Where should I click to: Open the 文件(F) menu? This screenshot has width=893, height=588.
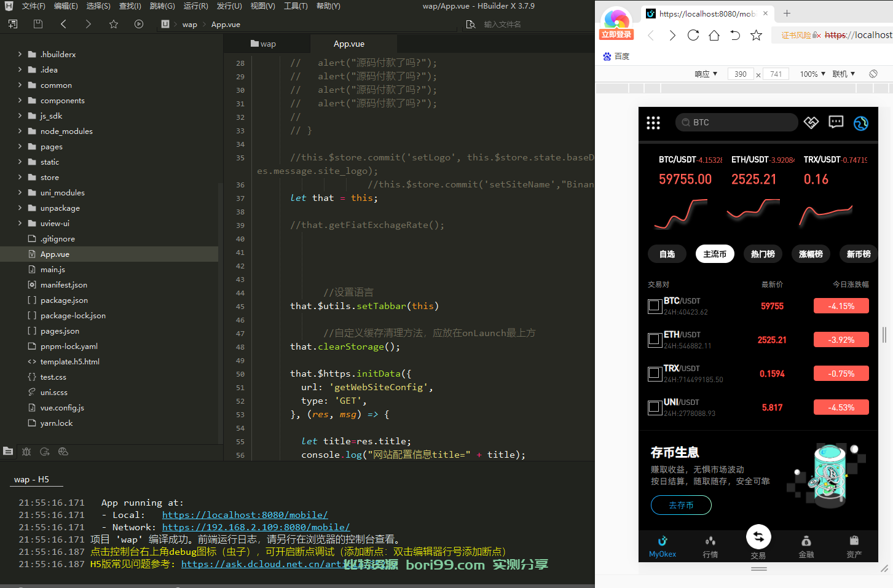point(33,6)
